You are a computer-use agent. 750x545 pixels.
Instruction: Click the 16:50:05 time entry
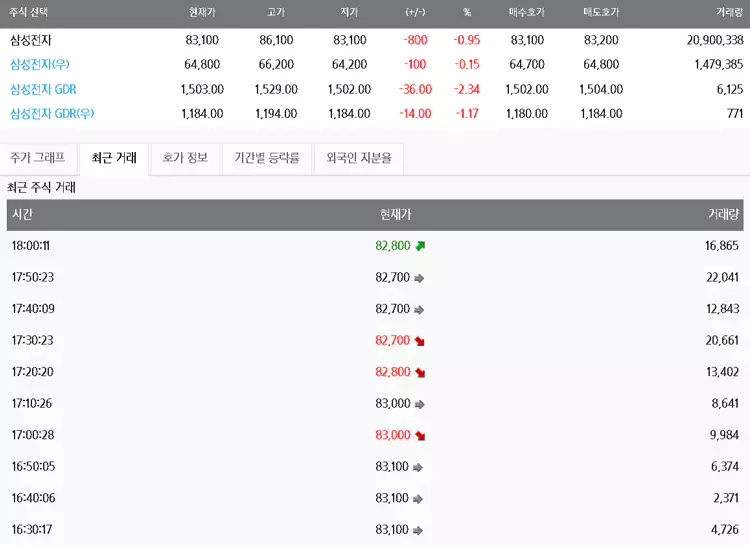tap(33, 467)
